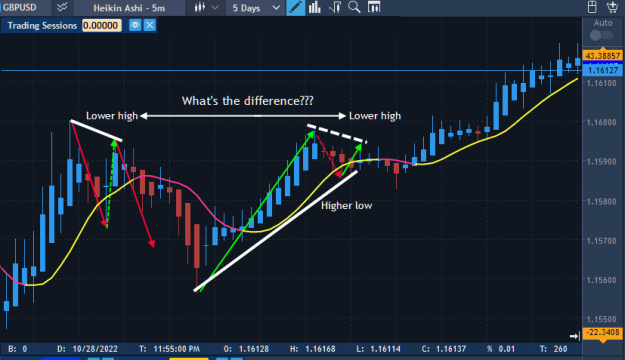This screenshot has width=625, height=360.
Task: Click the square-root formula study icon
Action: pos(335,7)
